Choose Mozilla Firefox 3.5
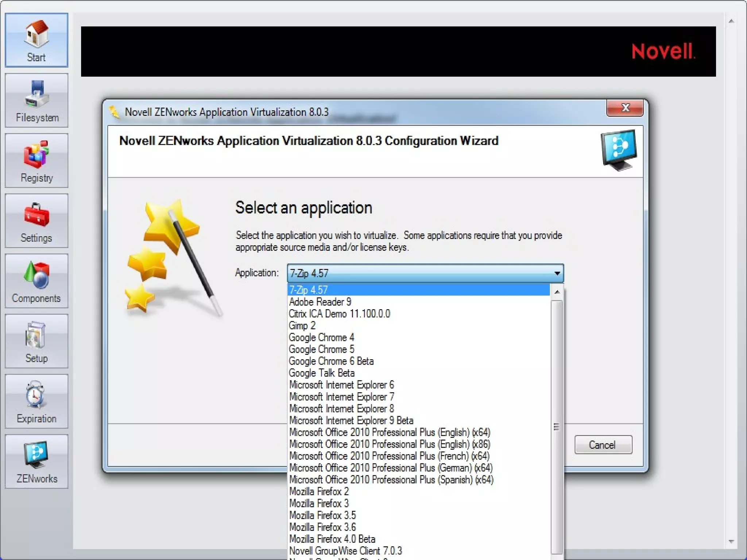The width and height of the screenshot is (747, 560). pos(419,515)
